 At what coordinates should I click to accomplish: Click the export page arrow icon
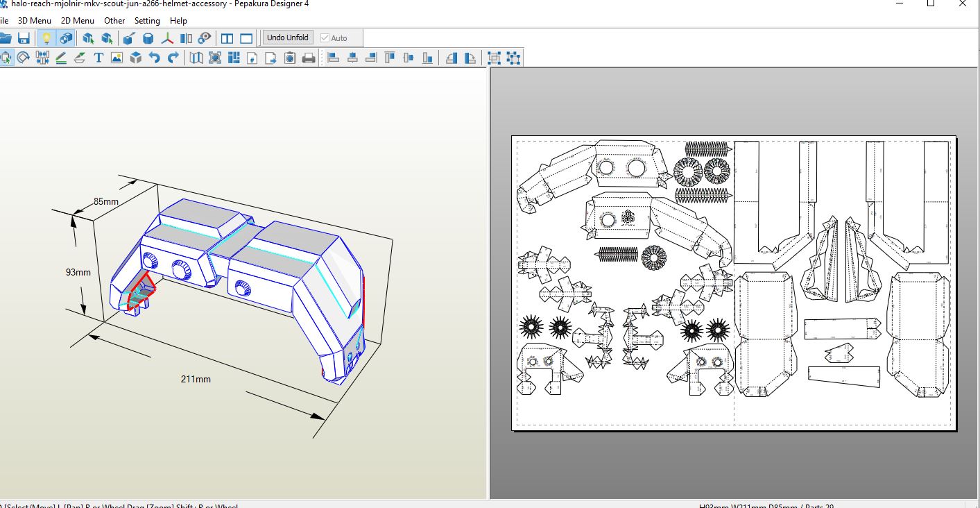coord(271,58)
